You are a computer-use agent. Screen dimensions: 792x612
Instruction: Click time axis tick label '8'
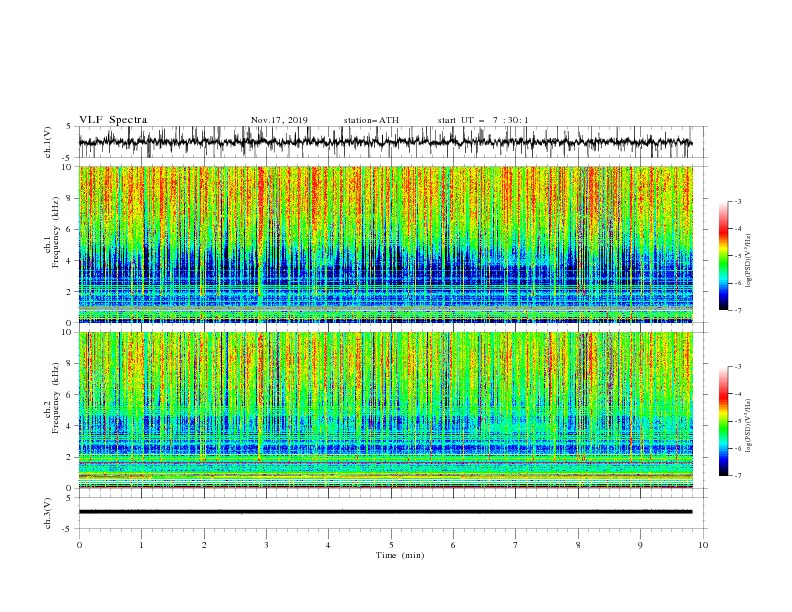pyautogui.click(x=578, y=545)
